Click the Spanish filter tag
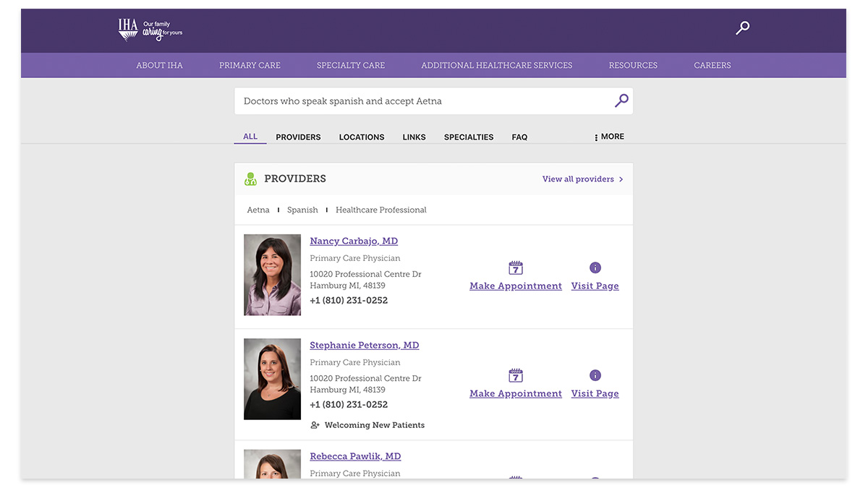Viewport: 868px width, 488px height. [302, 210]
